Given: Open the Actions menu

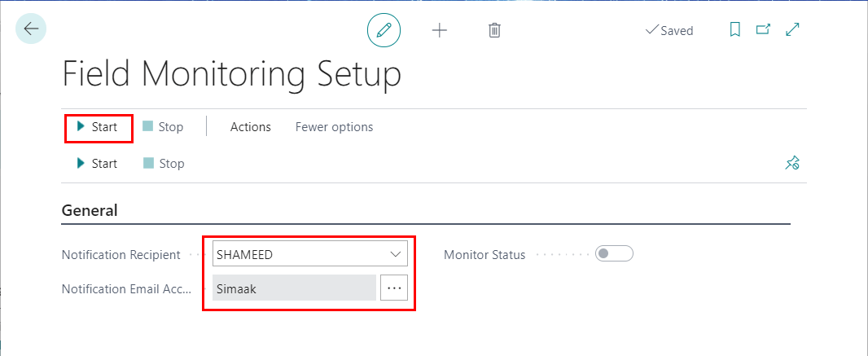Looking at the screenshot, I should tap(250, 127).
